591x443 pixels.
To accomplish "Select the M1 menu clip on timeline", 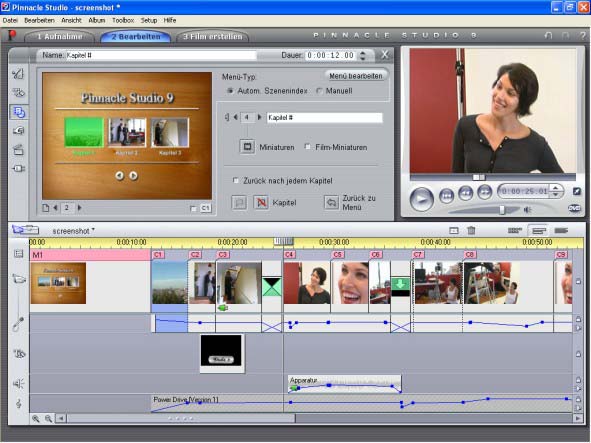I will click(90, 255).
